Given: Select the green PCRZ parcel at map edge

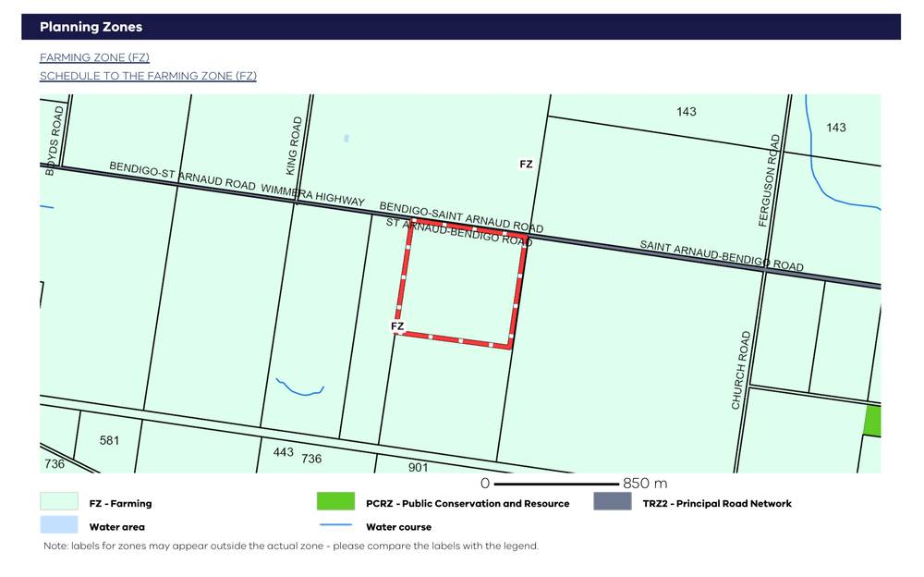Looking at the screenshot, I should click(x=872, y=421).
